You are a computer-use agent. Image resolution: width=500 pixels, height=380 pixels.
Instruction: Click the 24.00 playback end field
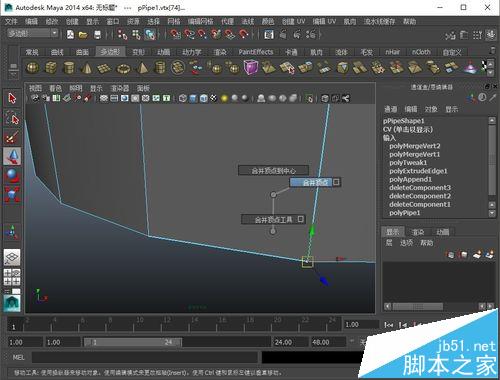[289, 342]
